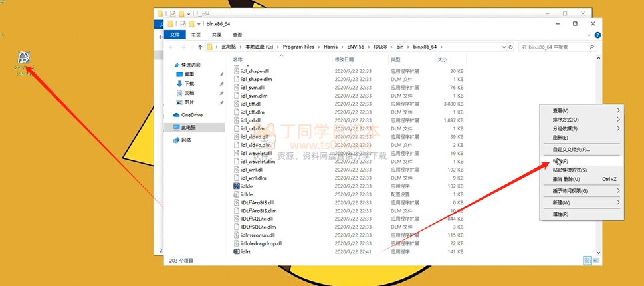Click the Network (网络) icon in the sidebar
Viewport: 644px width, 286px height.
coord(176,140)
